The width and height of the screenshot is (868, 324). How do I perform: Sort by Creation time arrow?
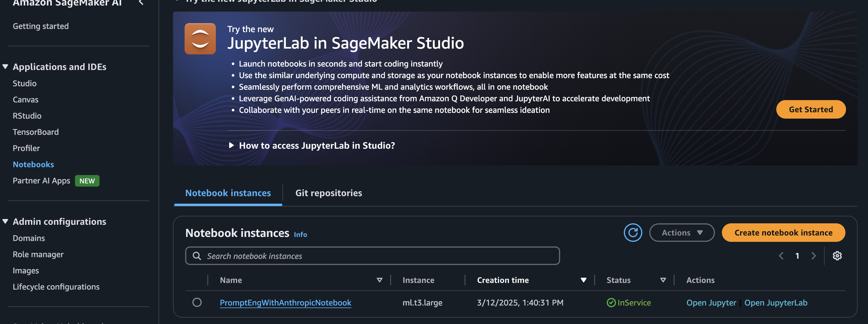(583, 280)
